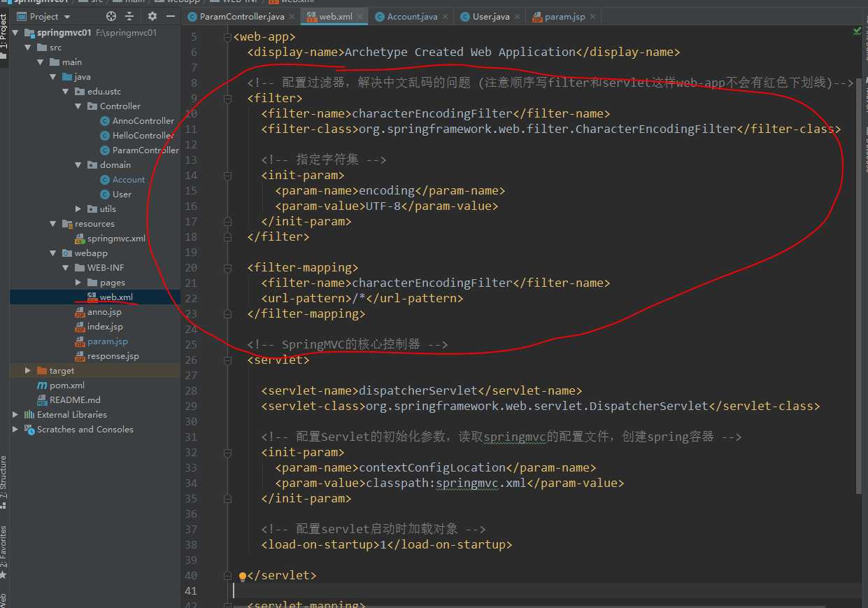Click the lightbulb intention icon at line 40
This screenshot has height=608, width=868.
(x=243, y=577)
